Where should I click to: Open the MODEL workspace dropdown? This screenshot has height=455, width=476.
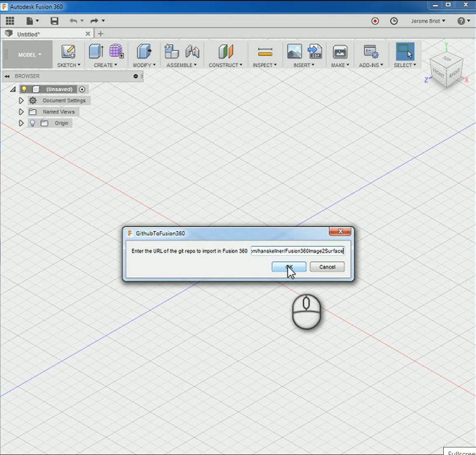[29, 55]
